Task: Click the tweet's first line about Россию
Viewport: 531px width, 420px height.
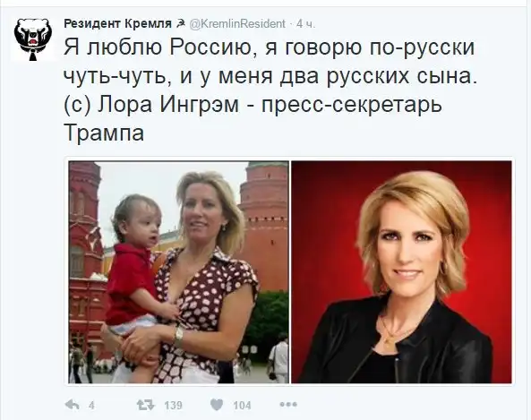Action: pos(270,47)
